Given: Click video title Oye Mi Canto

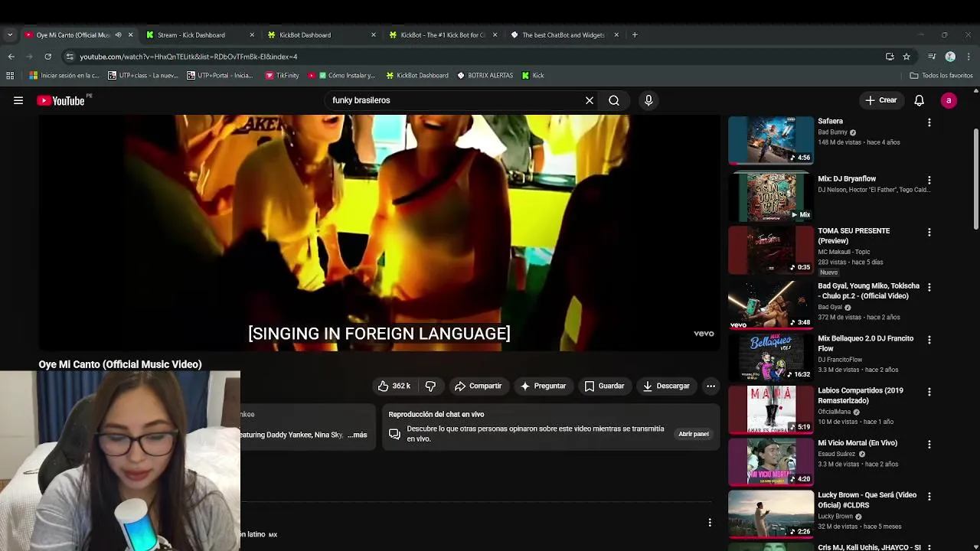Looking at the screenshot, I should click(x=120, y=364).
